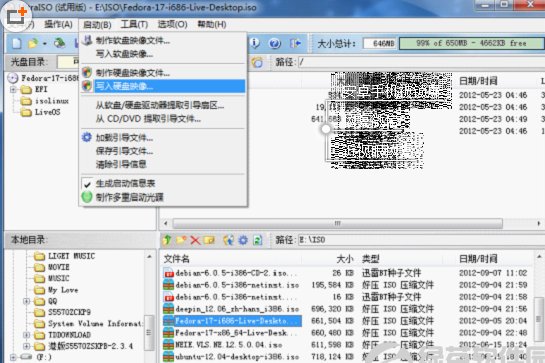Screen dimensions: 545x363
Task: Expand the EFI folder tree node
Action: pos(13,89)
